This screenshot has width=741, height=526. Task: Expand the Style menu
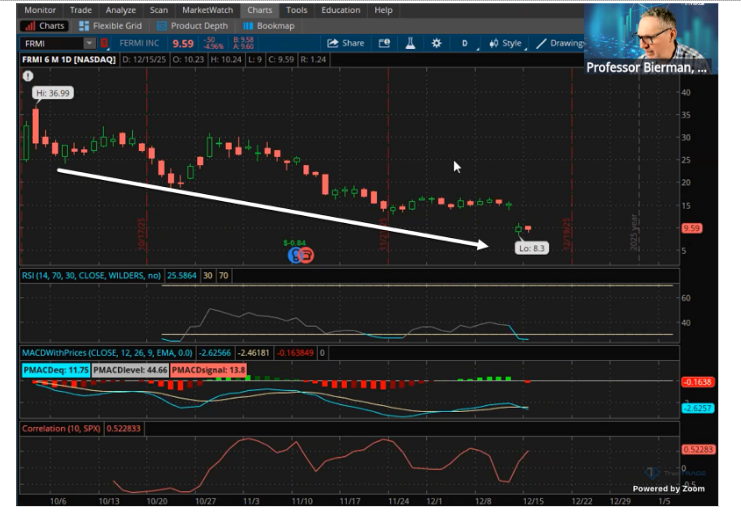click(x=505, y=44)
